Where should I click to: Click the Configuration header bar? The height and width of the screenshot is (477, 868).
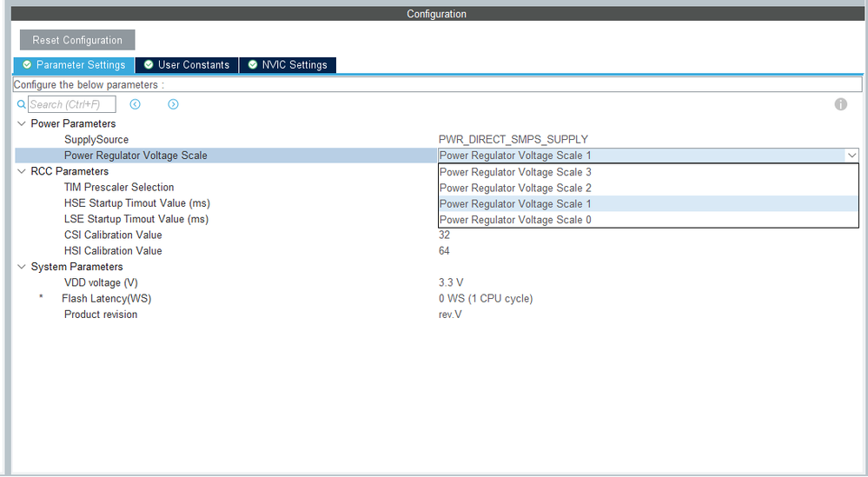(x=437, y=14)
